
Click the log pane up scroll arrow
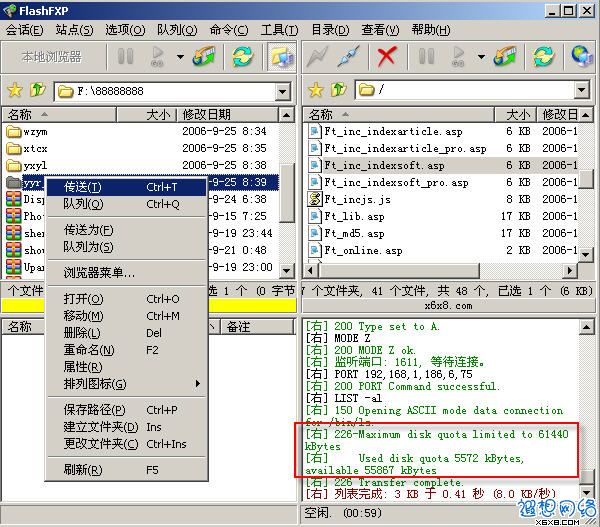point(587,327)
